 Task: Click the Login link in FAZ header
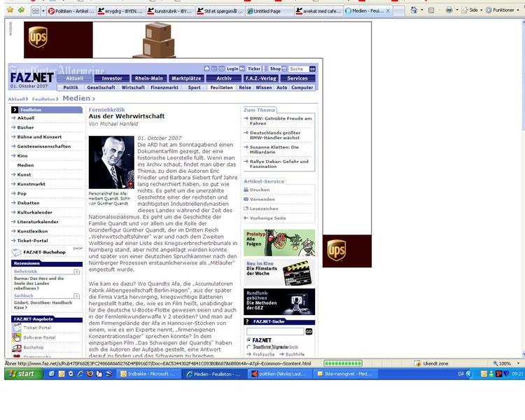tap(232, 69)
